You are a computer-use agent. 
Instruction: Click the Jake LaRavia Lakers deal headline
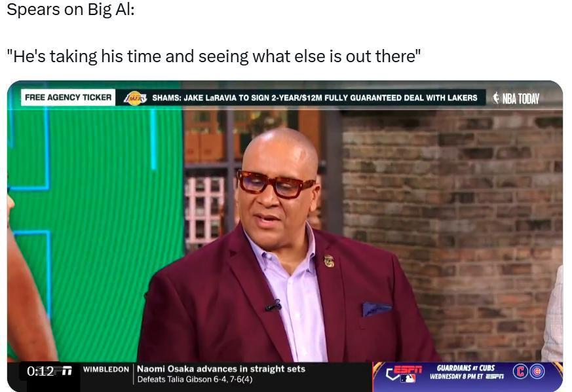[x=315, y=98]
